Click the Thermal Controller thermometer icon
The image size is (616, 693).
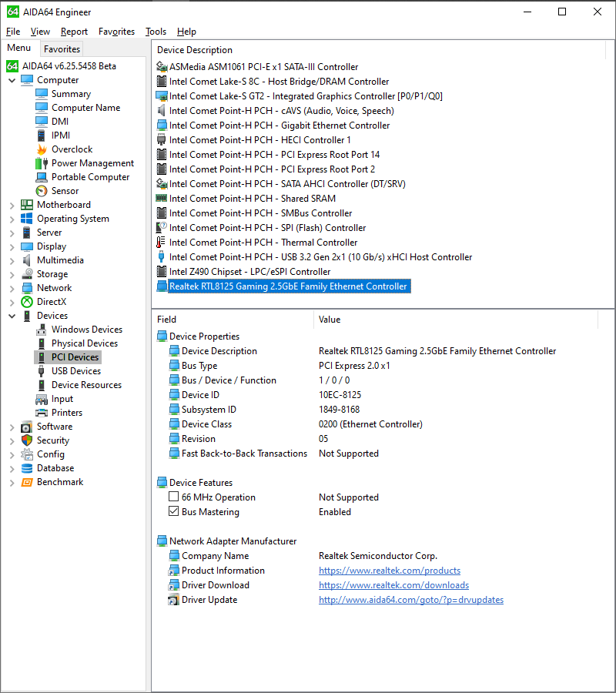(x=161, y=243)
